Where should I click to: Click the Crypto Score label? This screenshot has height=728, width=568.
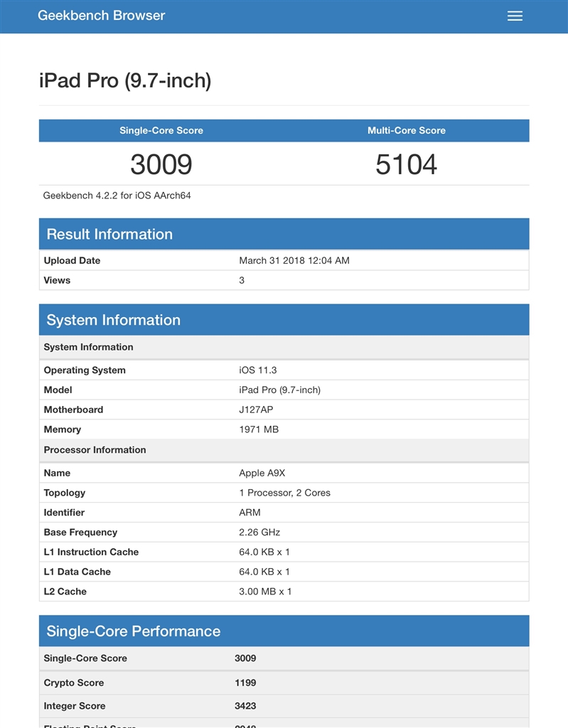coord(74,683)
